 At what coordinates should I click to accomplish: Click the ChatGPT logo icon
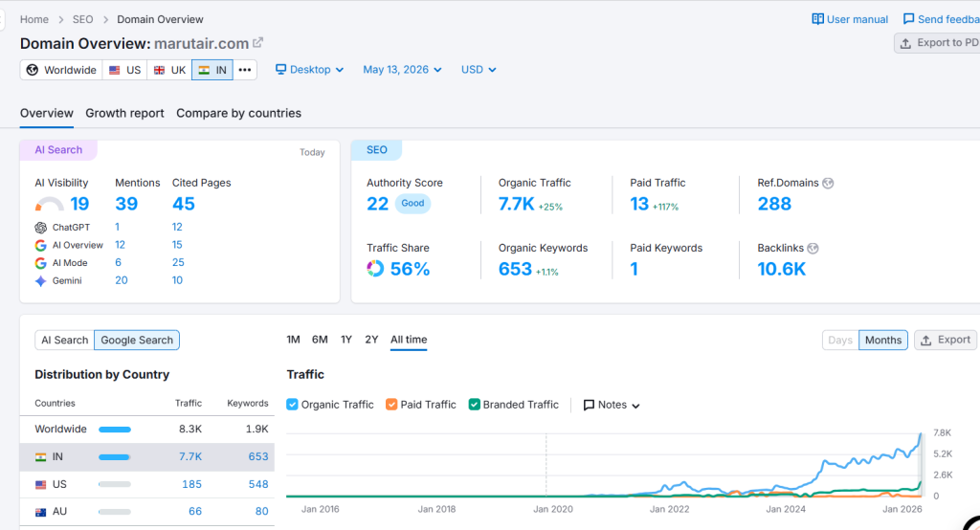40,228
